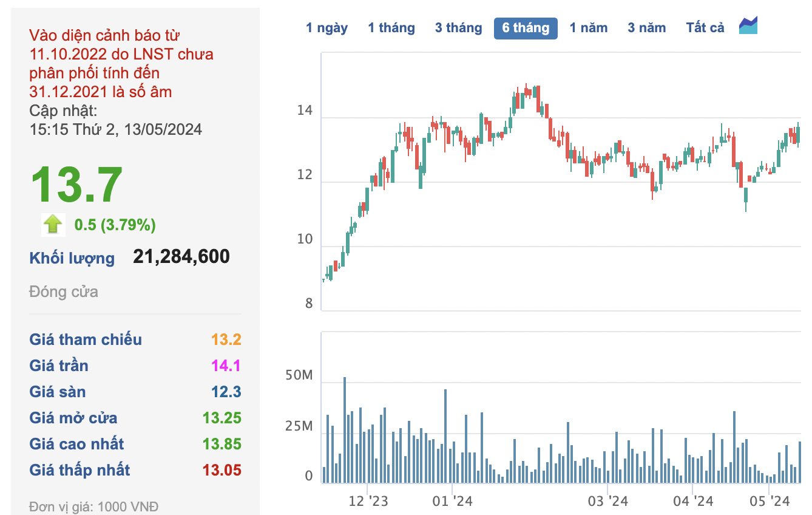This screenshot has height=515, width=812.
Task: Click the large 13.7 current price
Action: point(77,185)
